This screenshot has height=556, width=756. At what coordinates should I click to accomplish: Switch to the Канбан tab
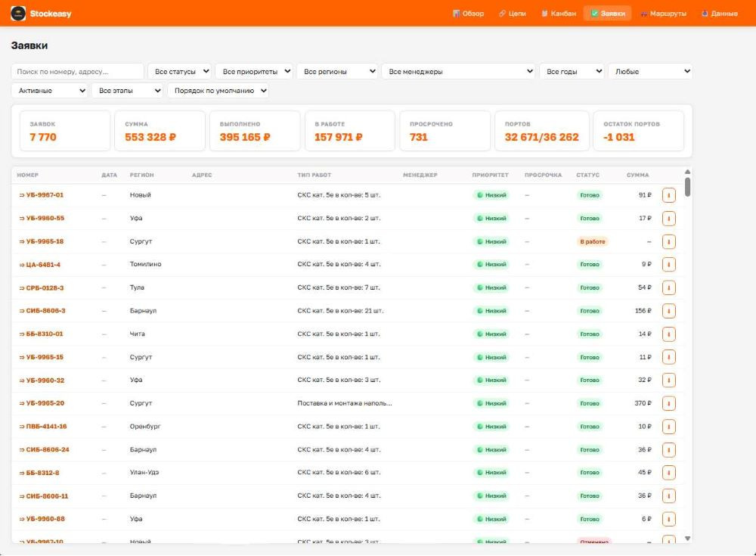tap(559, 14)
